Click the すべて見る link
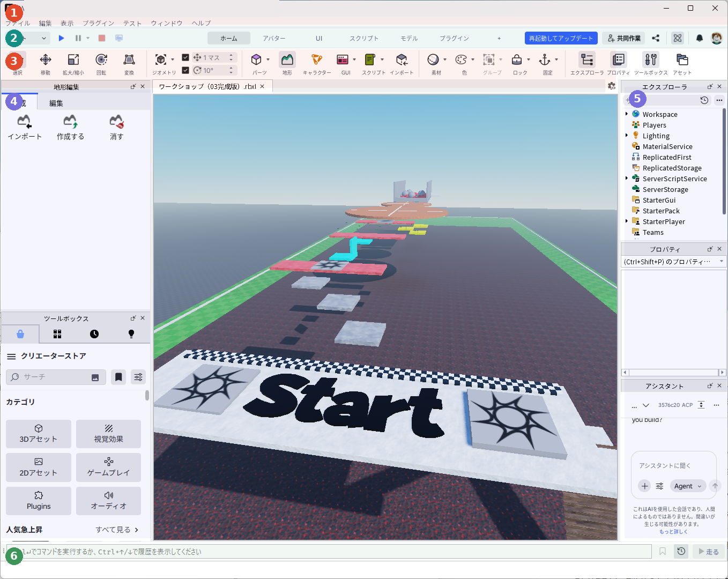 tap(117, 530)
